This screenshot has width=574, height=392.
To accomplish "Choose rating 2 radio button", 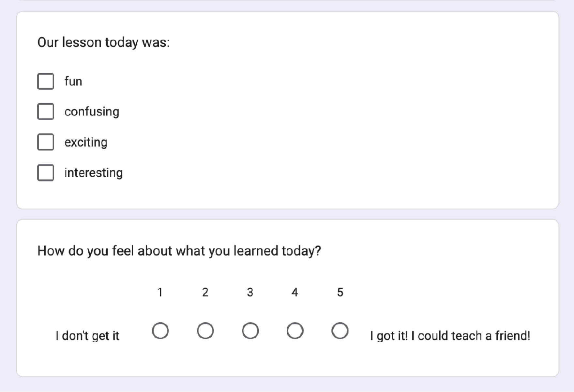I will (x=205, y=331).
